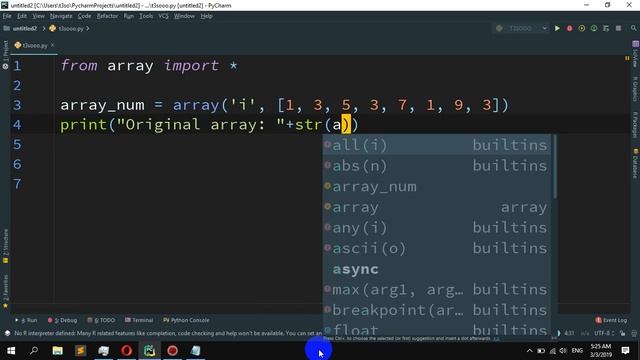Choose max(arg1, arg… completion suggestion

click(437, 289)
